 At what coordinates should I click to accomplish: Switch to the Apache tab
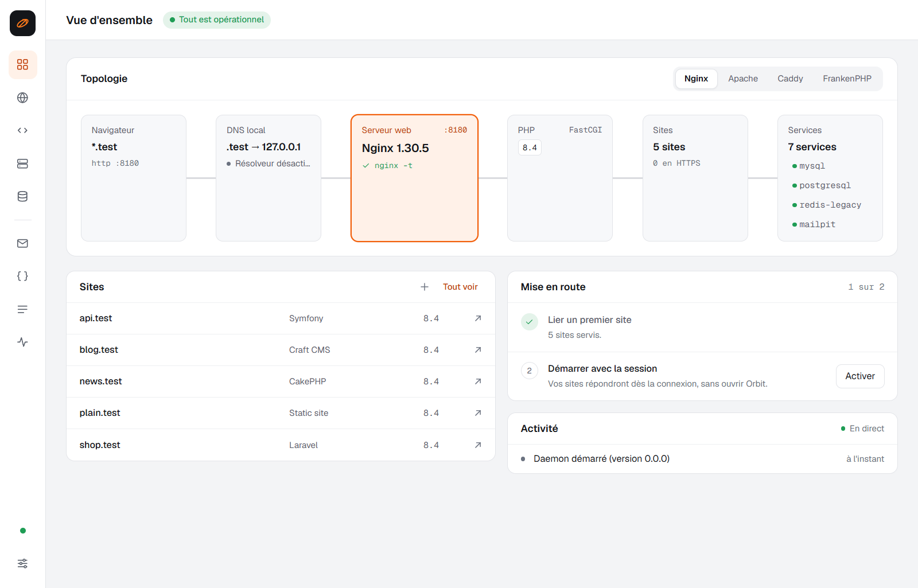743,79
